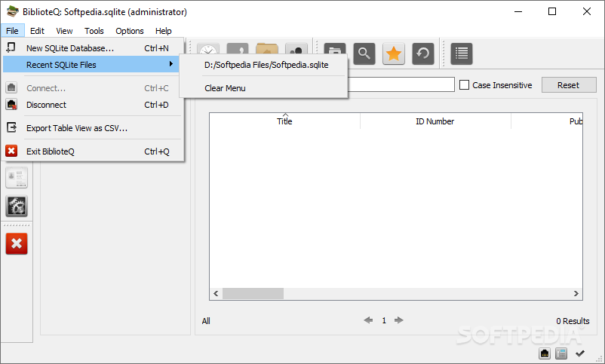The image size is (605, 364).
Task: Click the right arrow of the table's horizontal scrollbar
Action: [x=576, y=293]
